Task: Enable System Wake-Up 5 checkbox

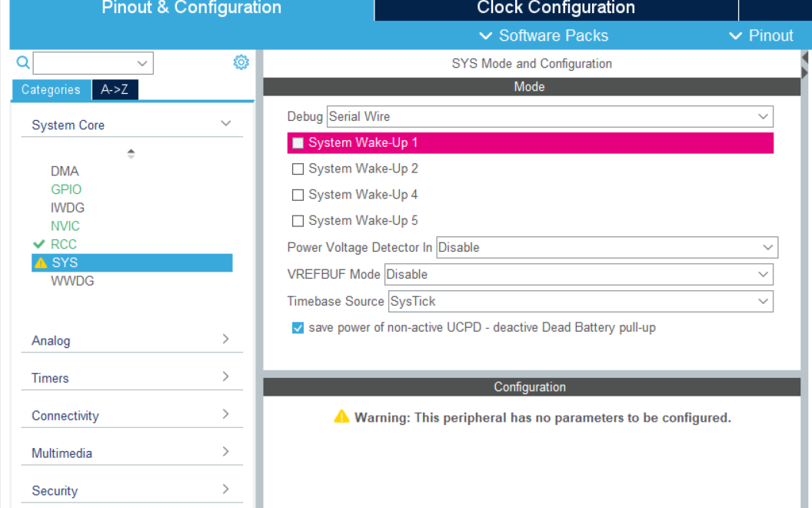Action: point(298,221)
